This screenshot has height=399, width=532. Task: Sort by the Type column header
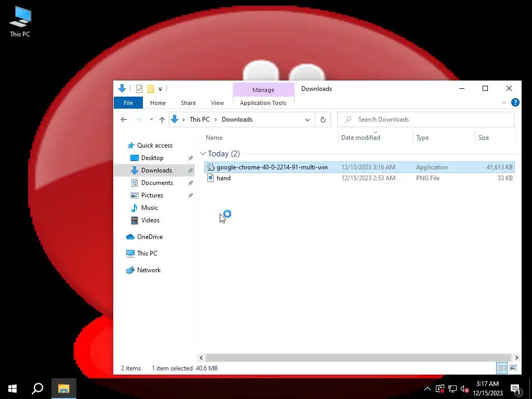[x=422, y=137]
